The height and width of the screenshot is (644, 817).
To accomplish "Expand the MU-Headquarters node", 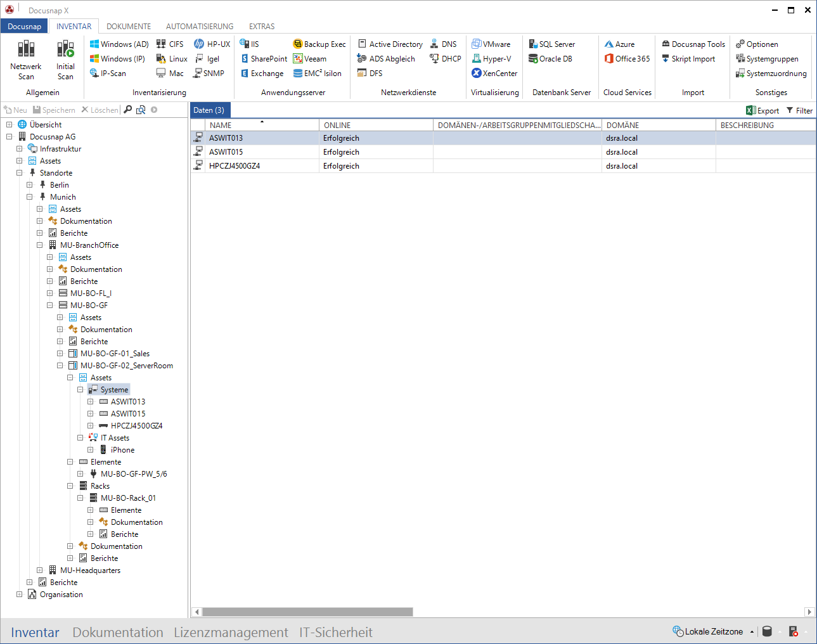I will pos(40,570).
